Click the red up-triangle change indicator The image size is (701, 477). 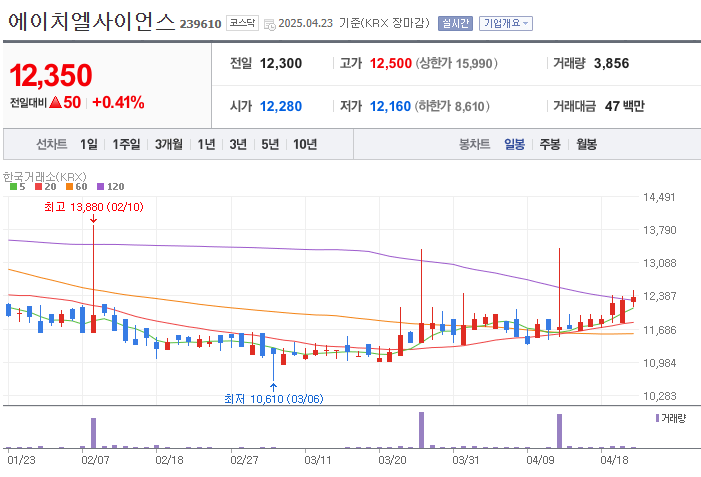click(55, 103)
